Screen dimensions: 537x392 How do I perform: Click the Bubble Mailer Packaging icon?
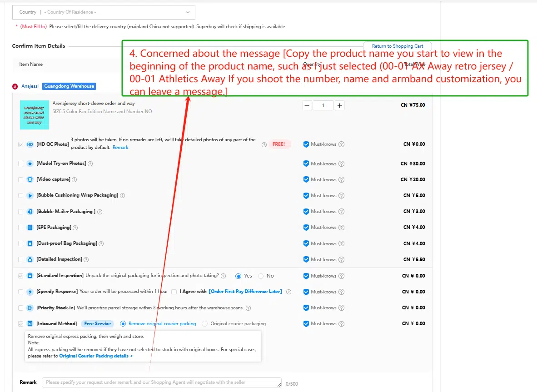[x=30, y=212]
